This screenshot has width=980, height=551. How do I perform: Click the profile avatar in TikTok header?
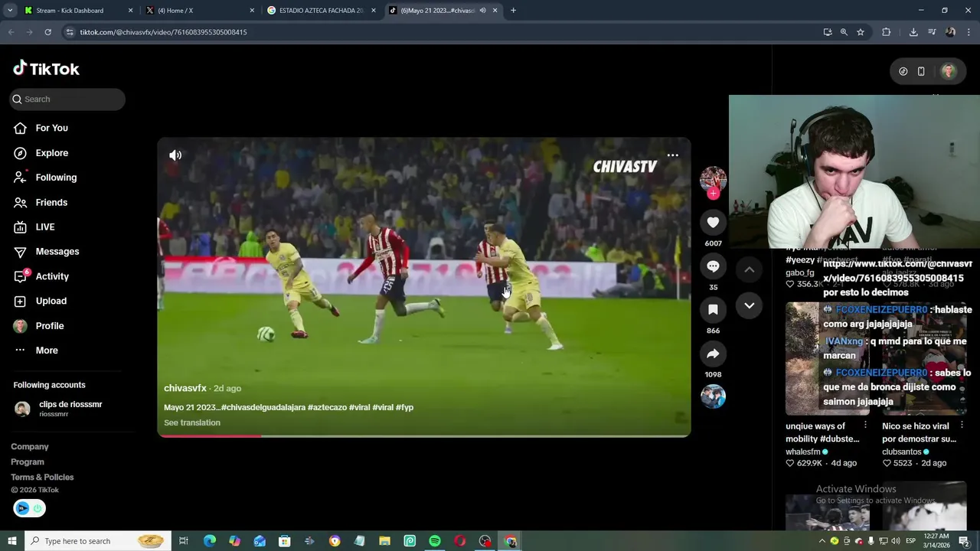pyautogui.click(x=949, y=71)
